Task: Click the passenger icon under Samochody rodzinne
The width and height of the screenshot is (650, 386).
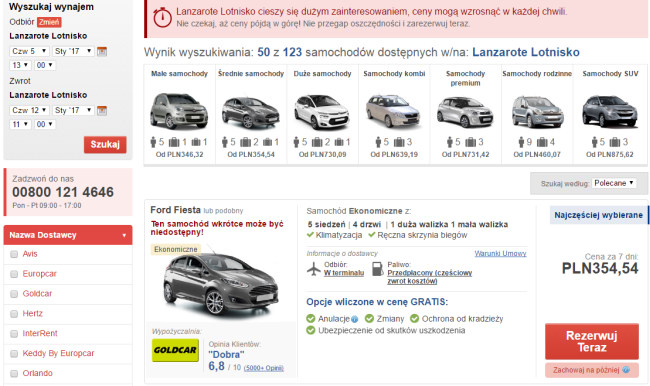Action: coord(521,142)
